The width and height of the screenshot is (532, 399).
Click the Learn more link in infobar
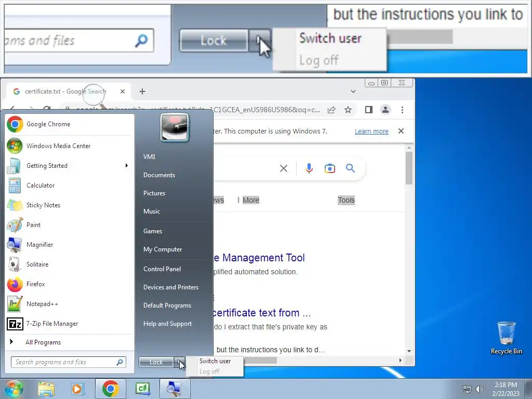[371, 131]
